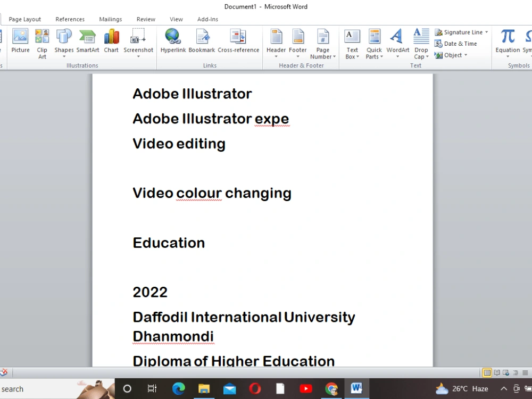Launch Opera browser from the taskbar

coord(255,388)
